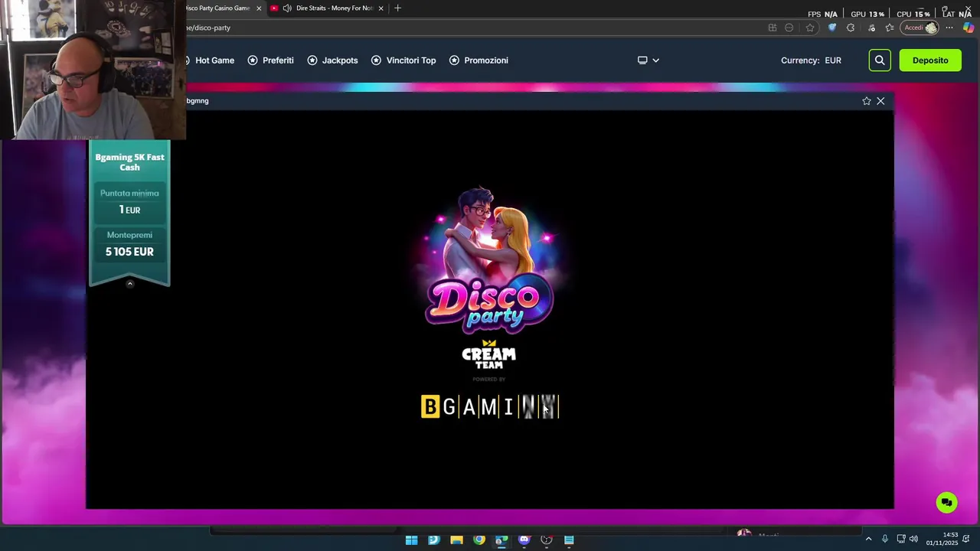The image size is (980, 551).
Task: Open the Jackpots menu item
Action: (x=340, y=60)
